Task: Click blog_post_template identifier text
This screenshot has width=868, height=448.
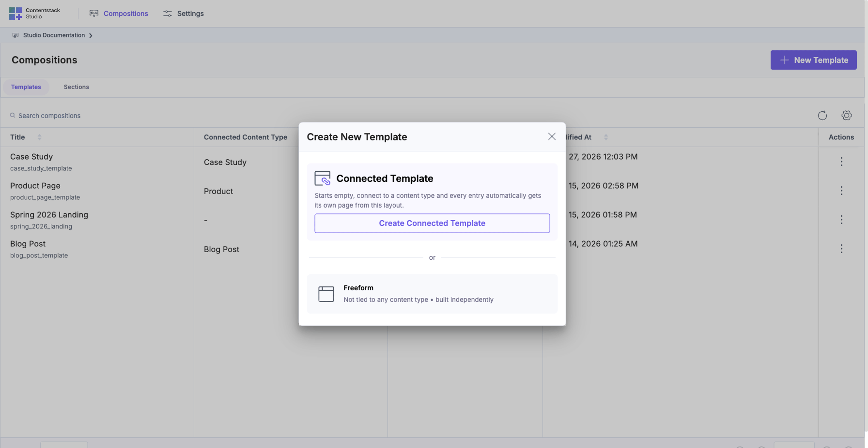Action: click(x=39, y=255)
